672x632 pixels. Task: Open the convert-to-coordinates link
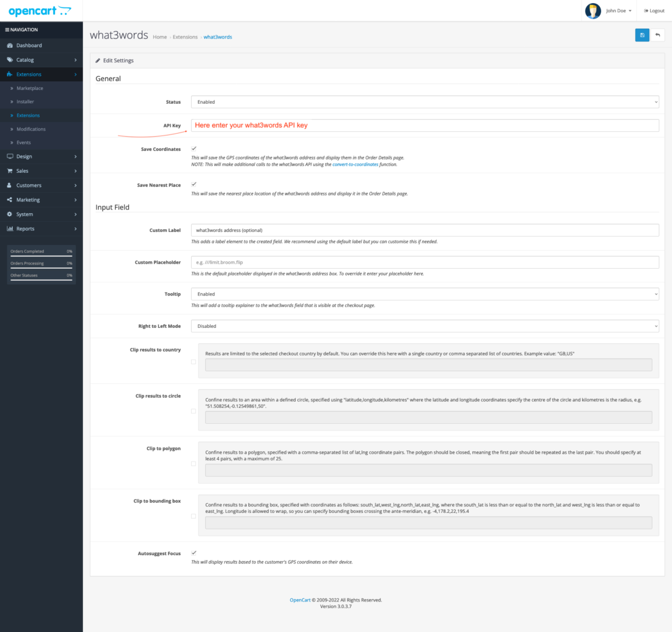356,164
